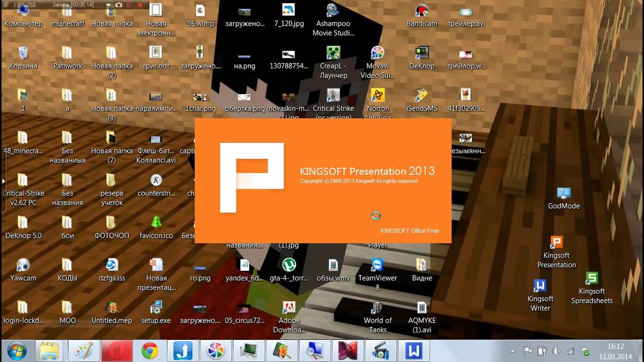
Task: Expand the recorder bar dropdown arrow
Action: [x=108, y=5]
